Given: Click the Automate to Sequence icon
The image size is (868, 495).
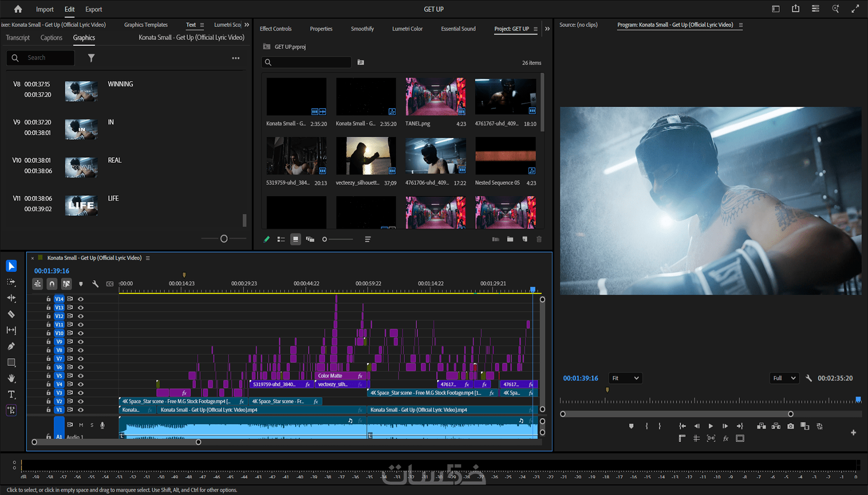Looking at the screenshot, I should click(495, 239).
